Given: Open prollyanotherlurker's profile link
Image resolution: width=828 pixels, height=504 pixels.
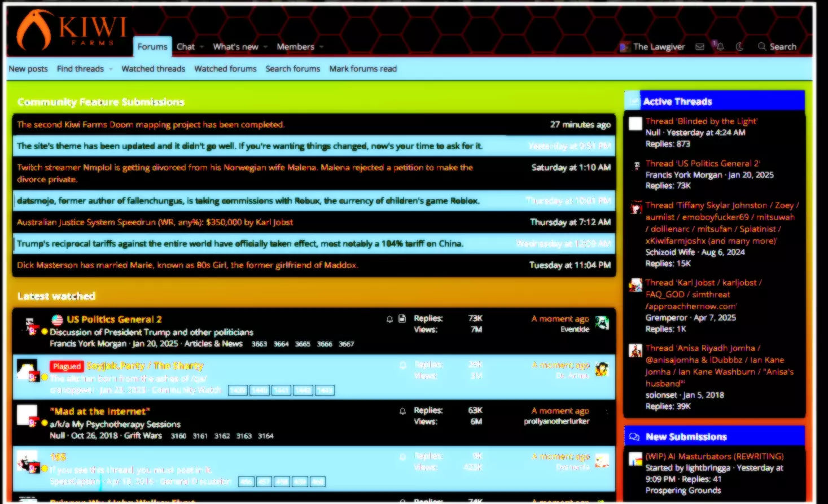Looking at the screenshot, I should coord(557,422).
